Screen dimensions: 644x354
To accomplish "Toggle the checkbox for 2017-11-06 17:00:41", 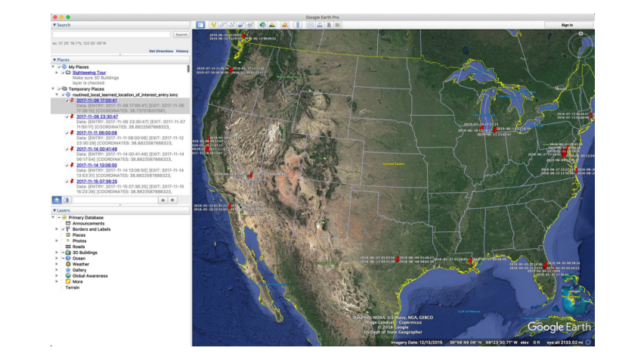I will 67,101.
